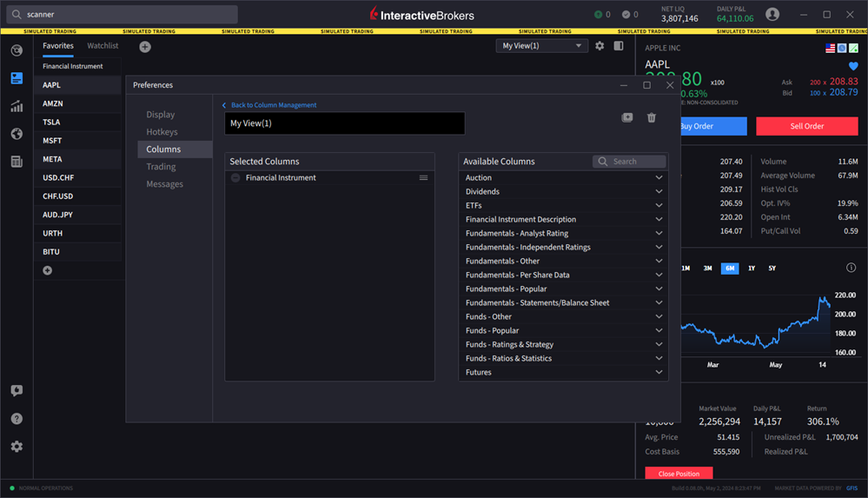868x498 pixels.
Task: Go Back to Column Management
Action: [269, 105]
